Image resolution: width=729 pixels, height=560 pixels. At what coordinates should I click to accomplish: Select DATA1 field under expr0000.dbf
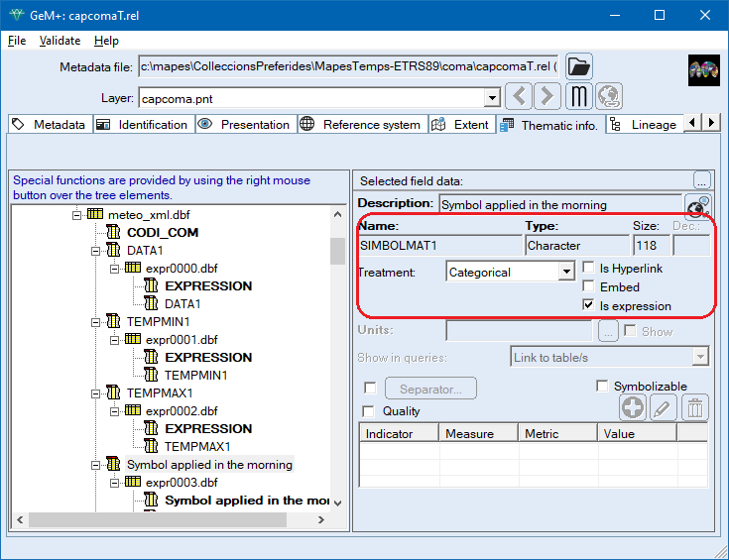pyautogui.click(x=182, y=304)
